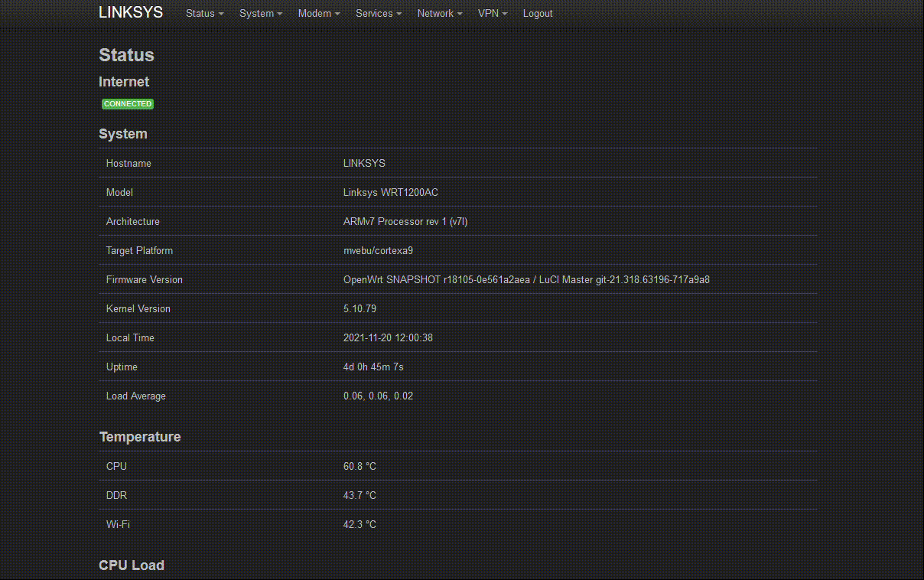The image size is (924, 580).
Task: Click the kernel version 5.10.79
Action: (360, 308)
